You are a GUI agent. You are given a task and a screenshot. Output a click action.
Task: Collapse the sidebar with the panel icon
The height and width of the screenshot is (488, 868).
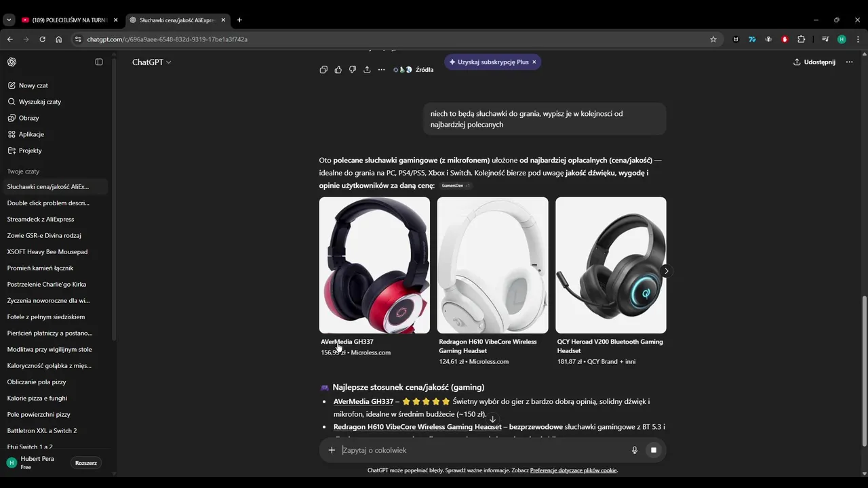(x=99, y=62)
